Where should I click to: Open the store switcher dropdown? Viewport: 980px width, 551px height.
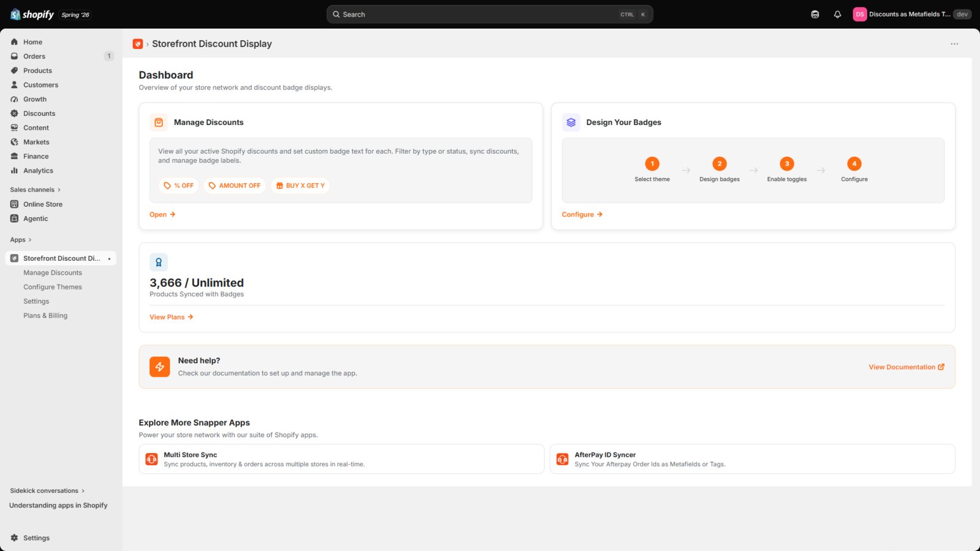coord(912,14)
